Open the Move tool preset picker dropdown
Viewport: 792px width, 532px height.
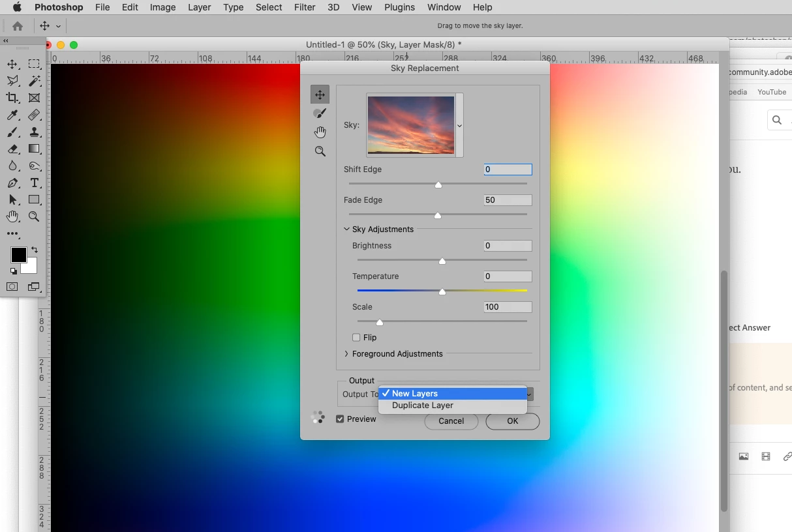click(x=58, y=26)
